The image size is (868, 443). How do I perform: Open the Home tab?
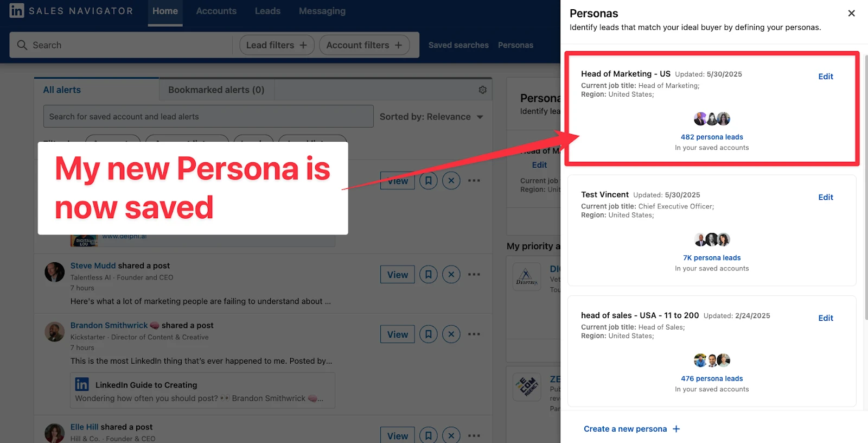[x=165, y=11]
